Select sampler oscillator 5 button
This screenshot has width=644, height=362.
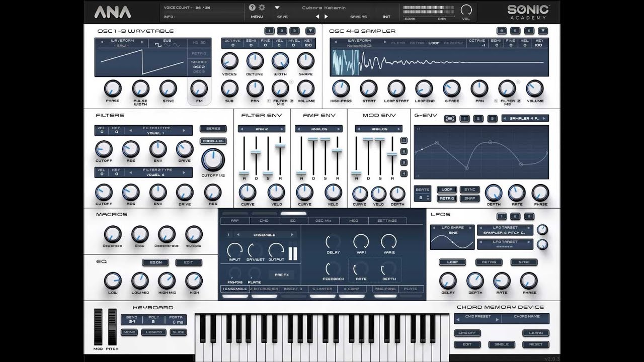point(516,31)
